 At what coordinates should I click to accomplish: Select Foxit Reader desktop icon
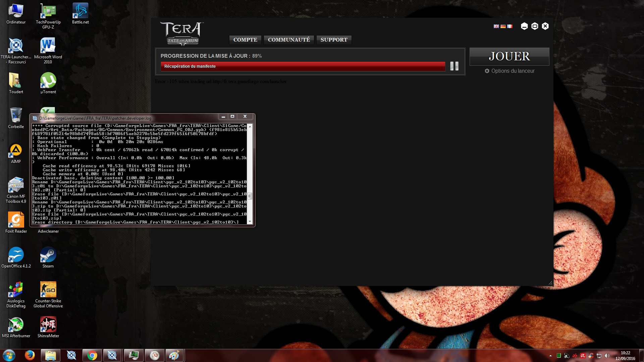click(16, 223)
